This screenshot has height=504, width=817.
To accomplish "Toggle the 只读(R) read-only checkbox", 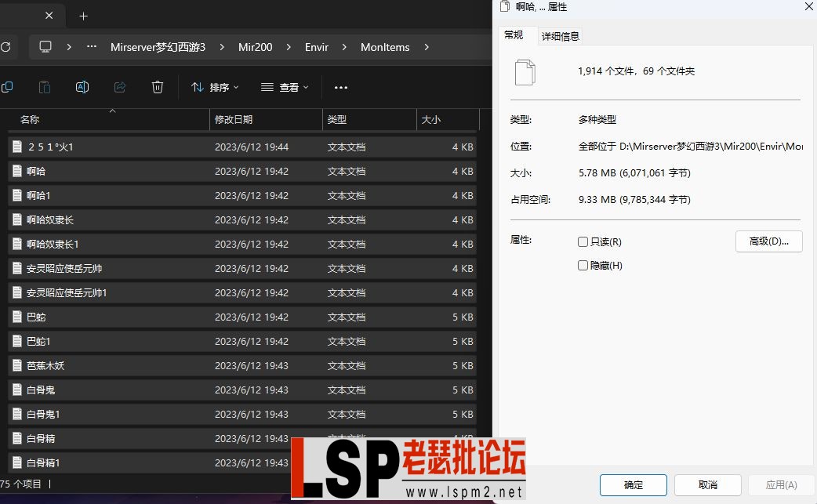I will [x=583, y=241].
